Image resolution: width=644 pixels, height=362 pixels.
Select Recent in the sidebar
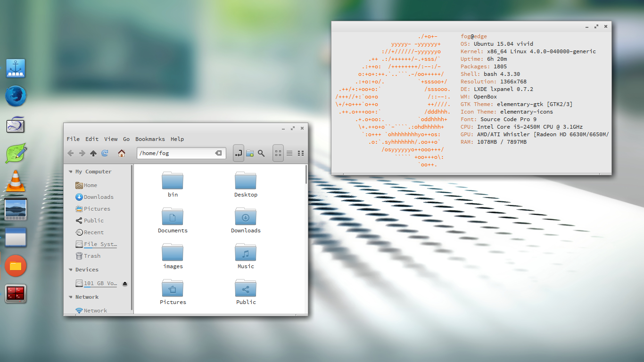[93, 232]
